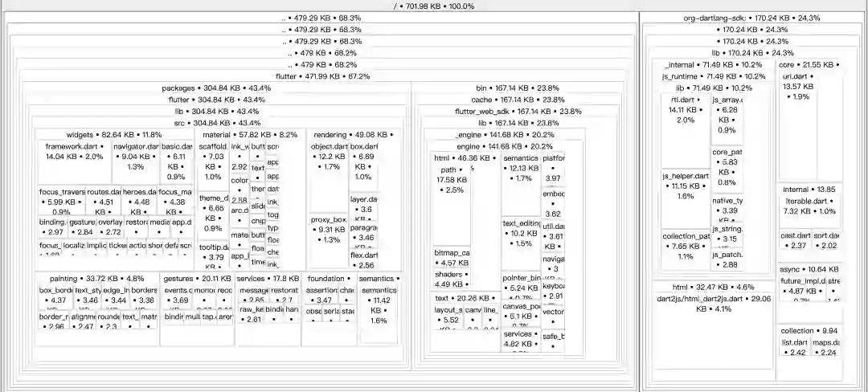
Task: Select the foundation block header
Action: (328, 279)
